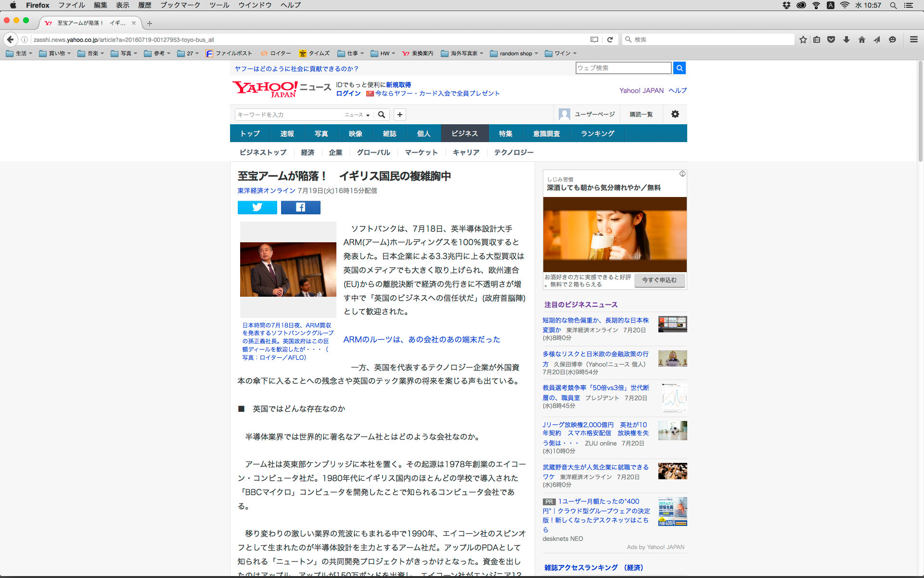Click the Facebook share button

click(300, 207)
